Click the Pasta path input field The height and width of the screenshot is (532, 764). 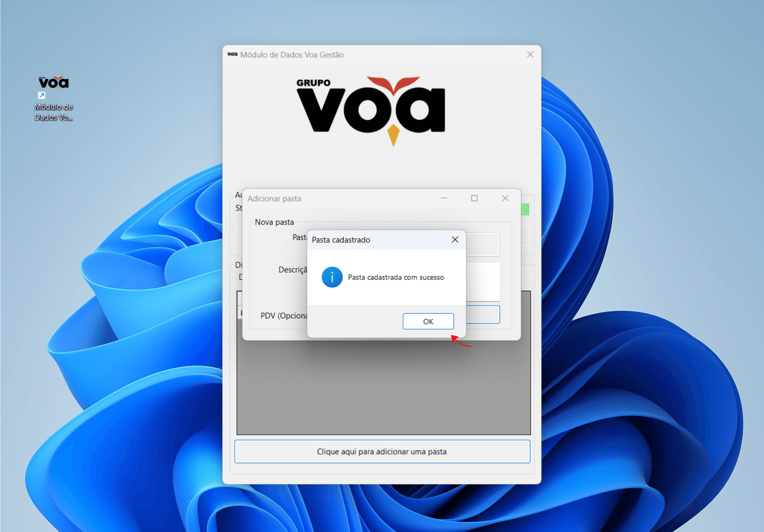(x=483, y=244)
